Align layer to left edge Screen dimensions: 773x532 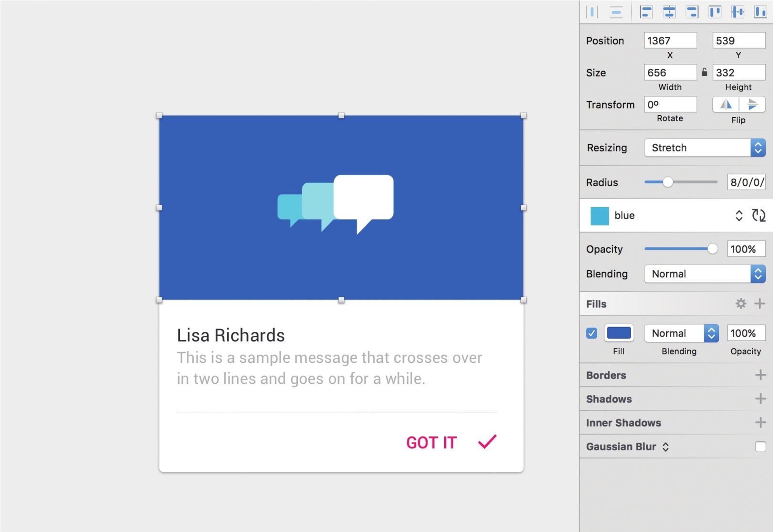pyautogui.click(x=646, y=12)
